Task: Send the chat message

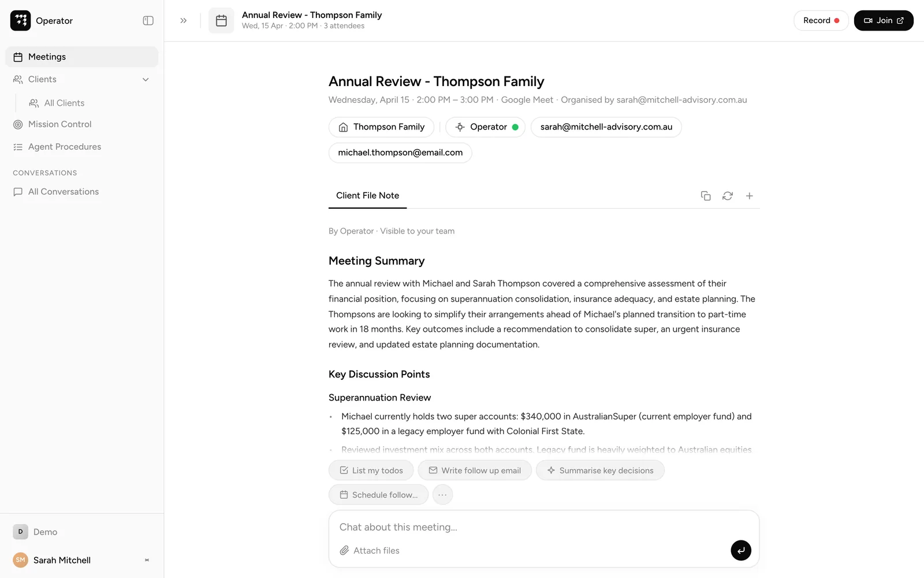Action: [x=741, y=550]
